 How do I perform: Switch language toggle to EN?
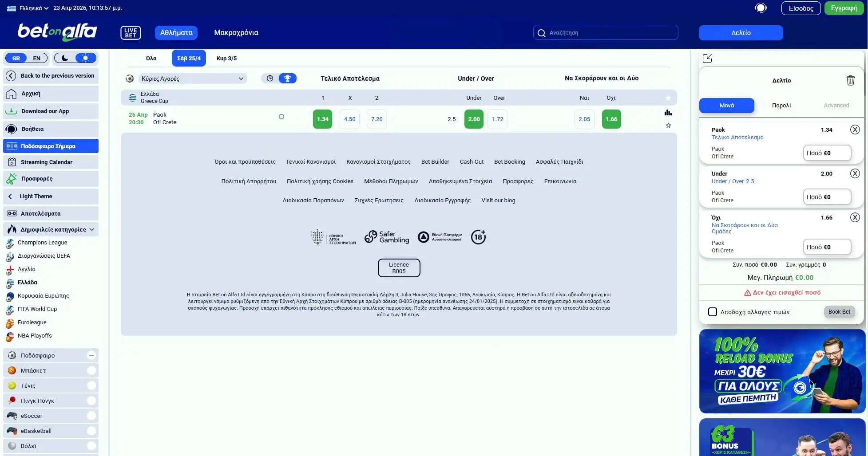click(x=37, y=58)
